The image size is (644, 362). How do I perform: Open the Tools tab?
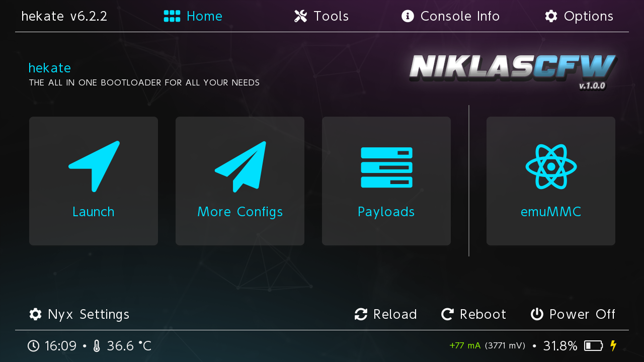321,16
